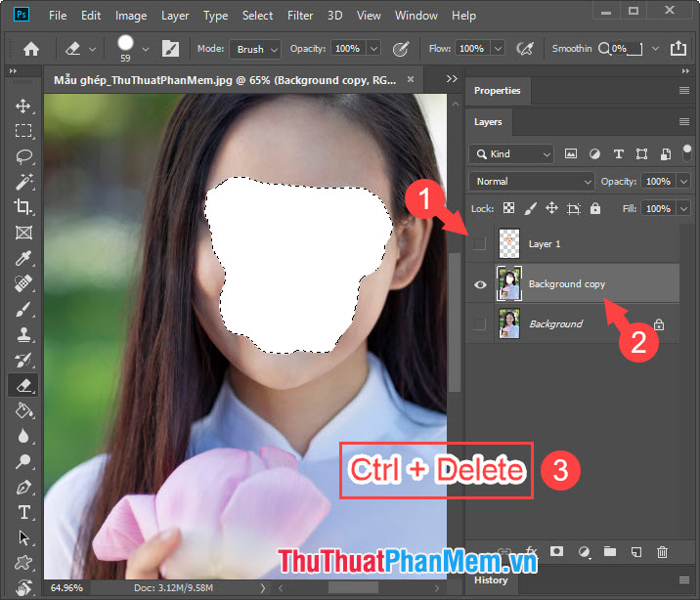Select the Pen tool

(x=23, y=487)
